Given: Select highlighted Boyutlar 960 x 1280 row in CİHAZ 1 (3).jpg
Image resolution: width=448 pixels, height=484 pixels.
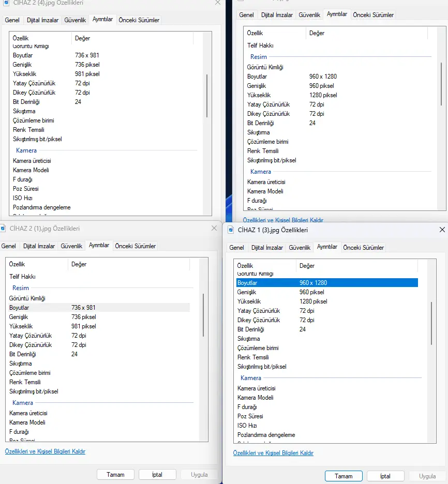Looking at the screenshot, I should [327, 282].
